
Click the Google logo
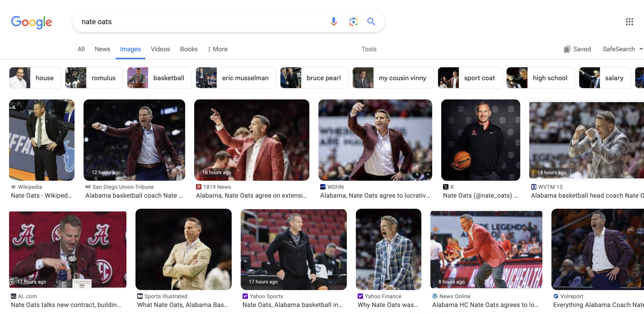[x=31, y=22]
